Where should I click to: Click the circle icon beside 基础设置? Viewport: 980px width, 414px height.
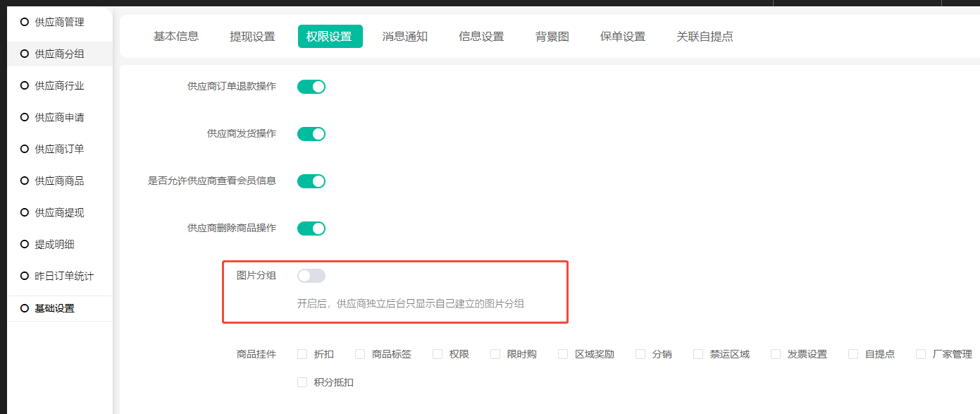(25, 308)
